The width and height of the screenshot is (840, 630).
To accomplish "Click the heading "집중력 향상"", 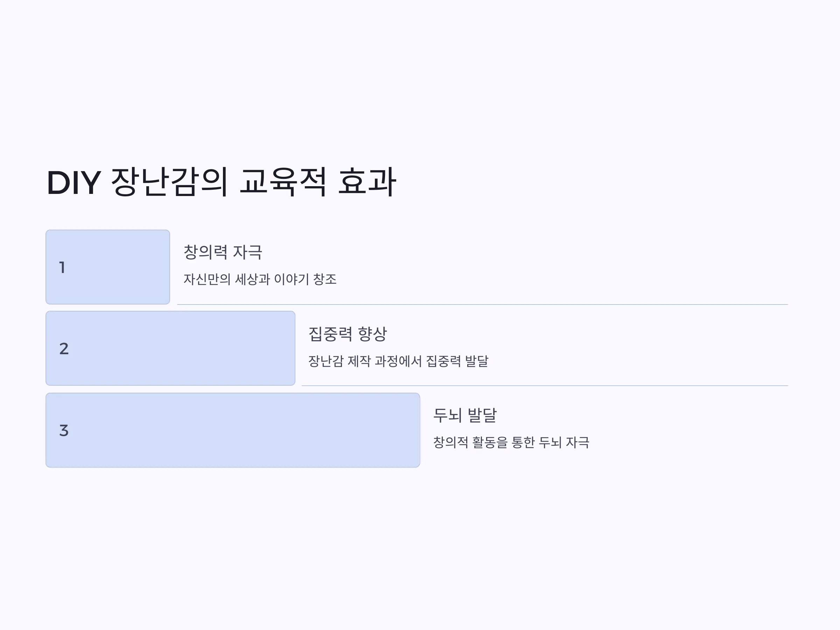I will click(x=348, y=334).
